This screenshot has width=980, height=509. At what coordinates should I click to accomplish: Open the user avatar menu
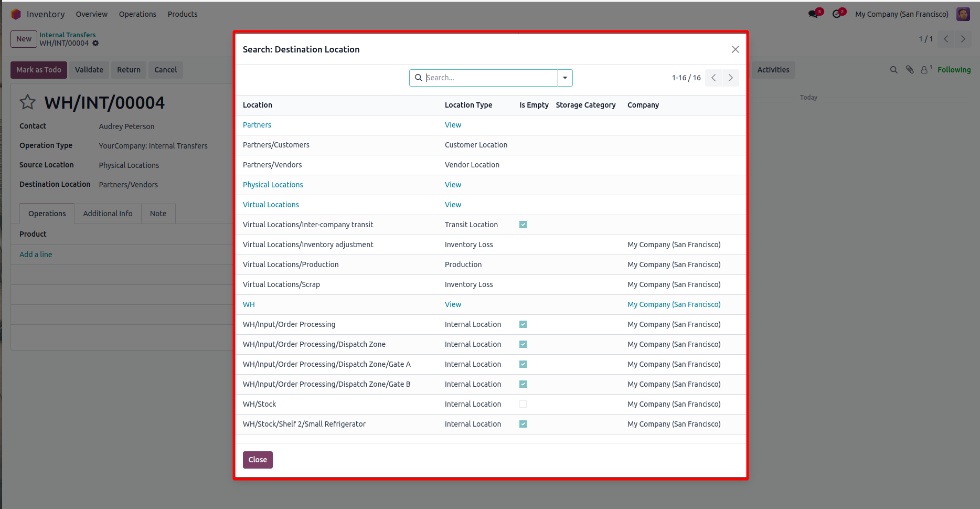coord(963,14)
